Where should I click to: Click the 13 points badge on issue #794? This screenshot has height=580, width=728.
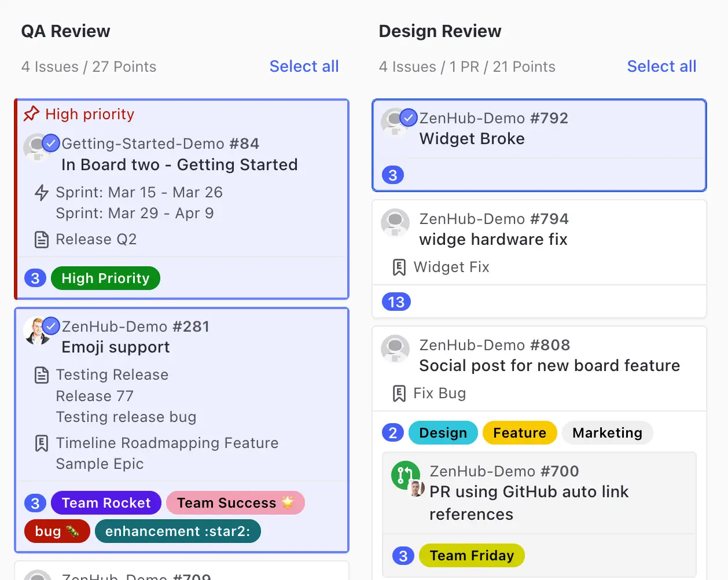396,302
